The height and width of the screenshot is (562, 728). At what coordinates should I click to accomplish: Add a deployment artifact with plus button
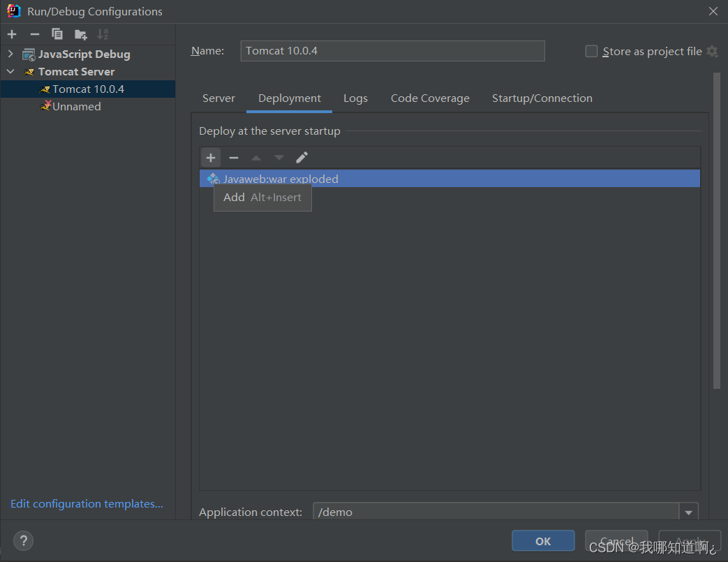[x=211, y=158]
